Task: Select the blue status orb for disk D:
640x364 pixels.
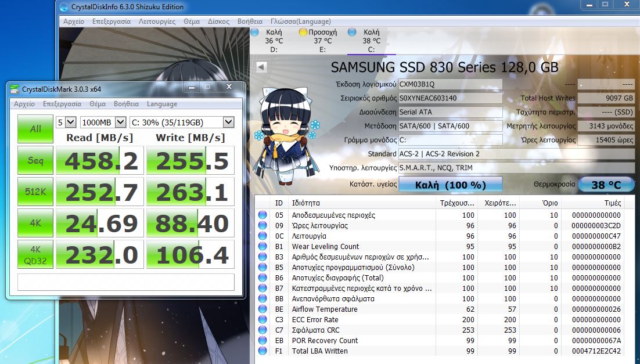Action: pyautogui.click(x=255, y=32)
